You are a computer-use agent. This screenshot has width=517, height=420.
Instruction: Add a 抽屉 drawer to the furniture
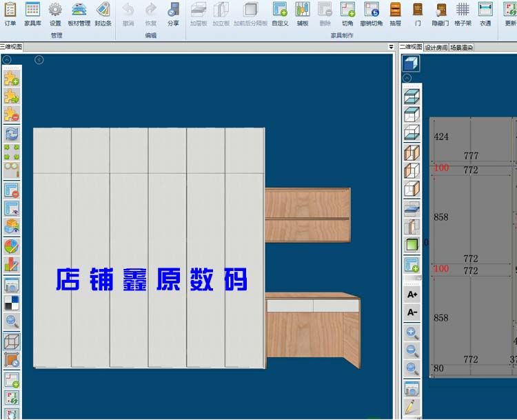pyautogui.click(x=395, y=13)
